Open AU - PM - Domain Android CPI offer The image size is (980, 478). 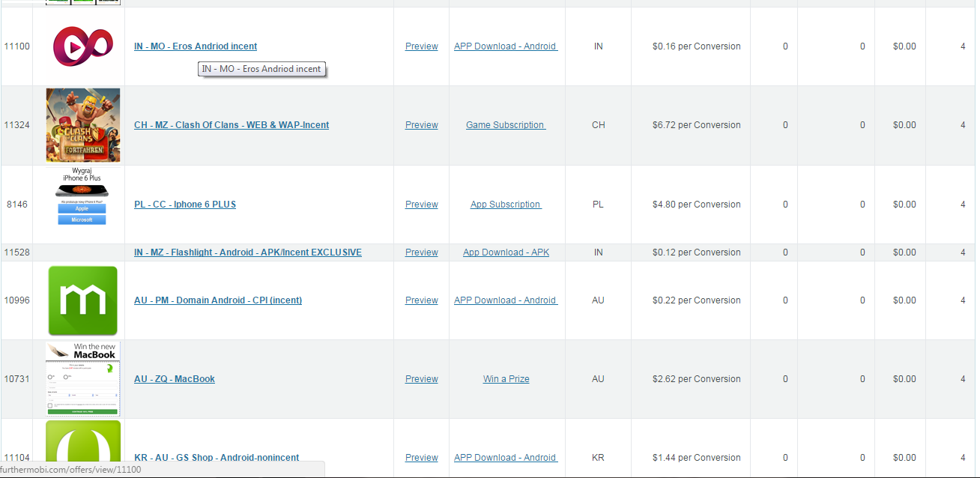pyautogui.click(x=217, y=300)
